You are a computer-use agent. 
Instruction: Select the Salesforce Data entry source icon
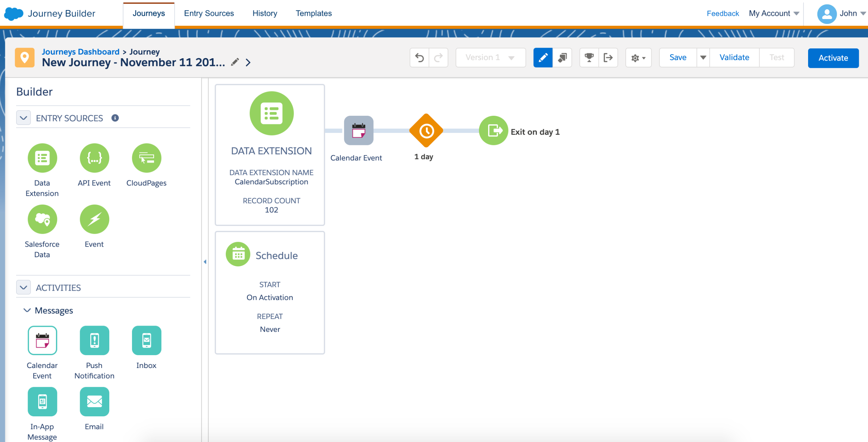(x=42, y=219)
